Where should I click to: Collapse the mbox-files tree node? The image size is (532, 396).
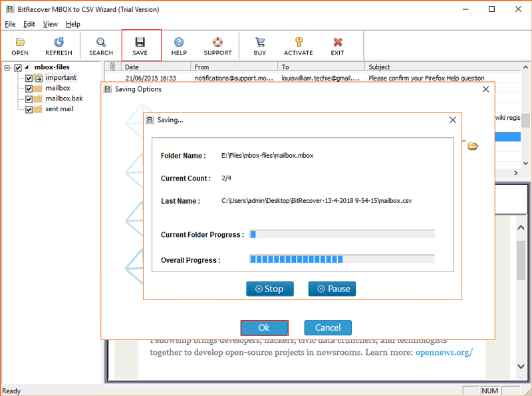(7, 68)
